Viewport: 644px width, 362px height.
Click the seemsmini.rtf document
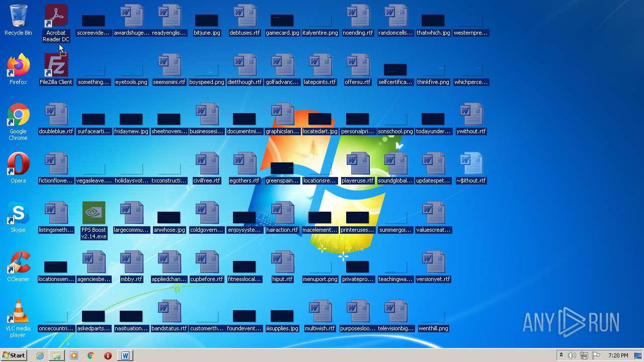169,69
